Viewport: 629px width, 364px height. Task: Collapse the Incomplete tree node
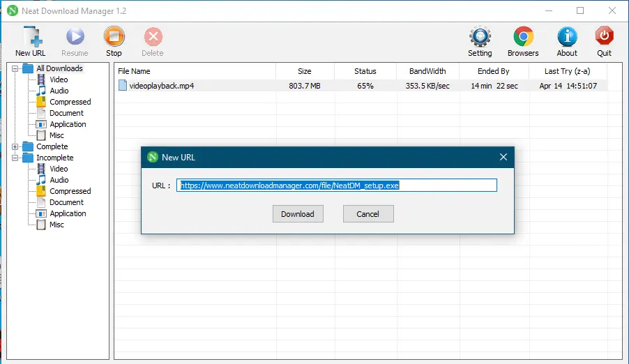point(15,158)
